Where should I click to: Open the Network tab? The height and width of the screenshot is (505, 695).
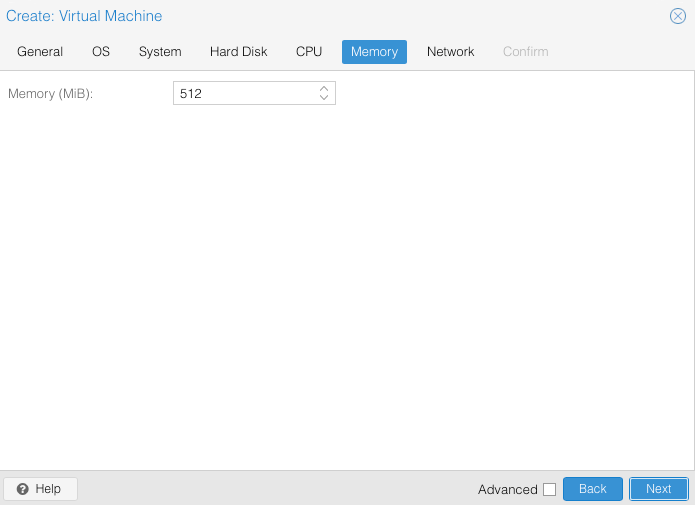450,52
